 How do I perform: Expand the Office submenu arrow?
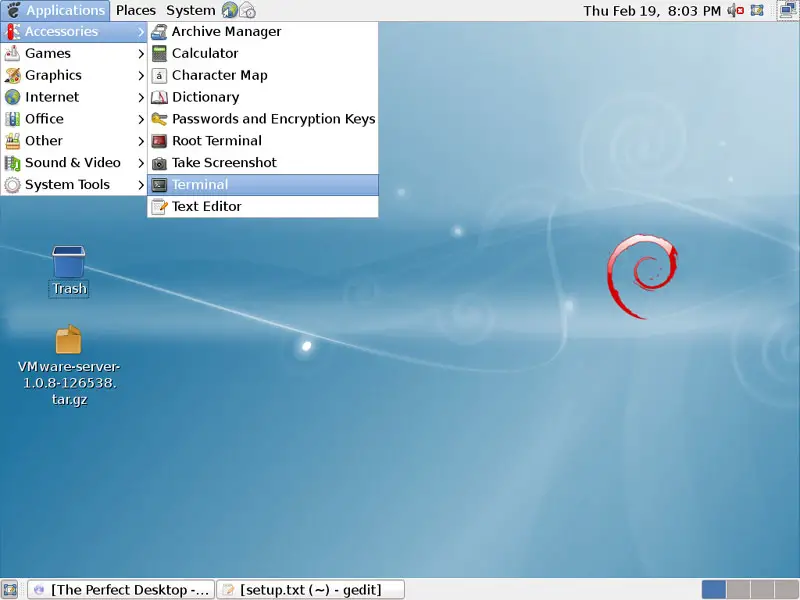coord(141,119)
